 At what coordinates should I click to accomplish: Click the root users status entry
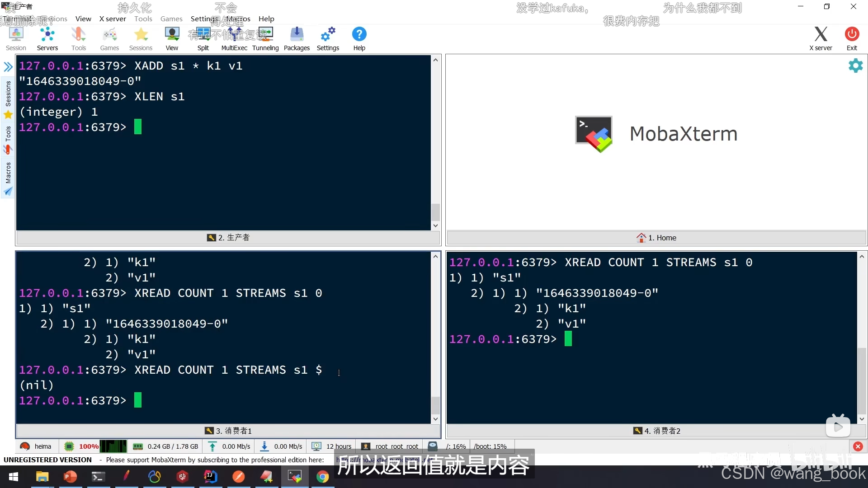[390, 446]
